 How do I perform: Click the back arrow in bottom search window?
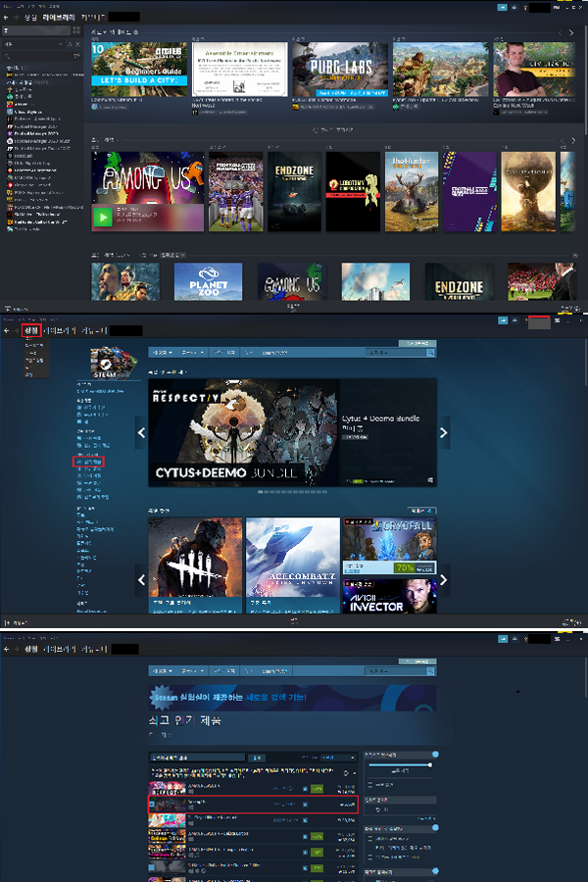pyautogui.click(x=6, y=649)
